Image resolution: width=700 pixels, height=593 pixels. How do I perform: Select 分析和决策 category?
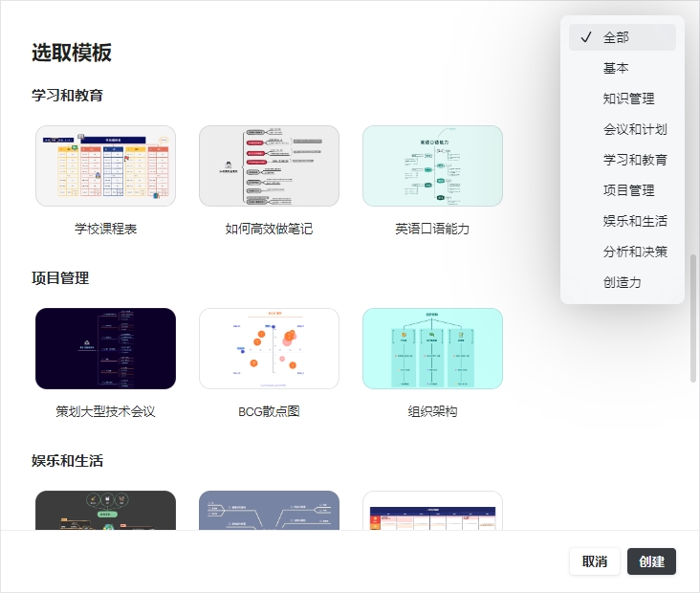622,252
